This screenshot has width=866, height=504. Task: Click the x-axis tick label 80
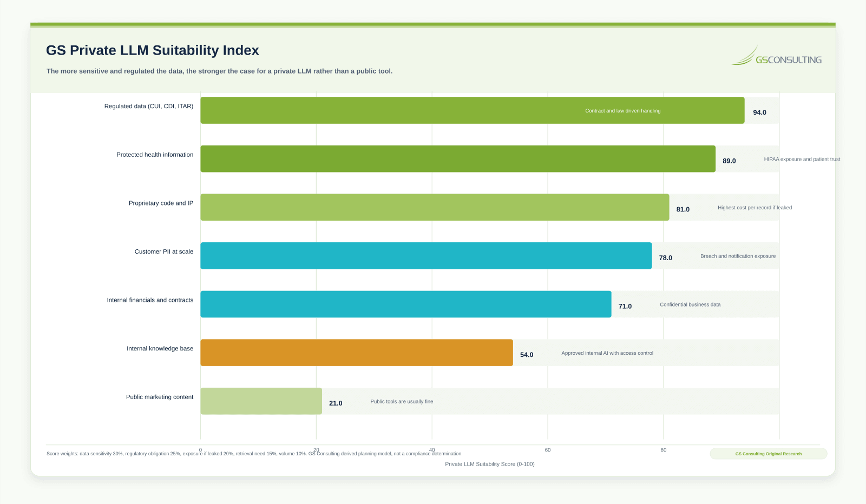pyautogui.click(x=664, y=450)
